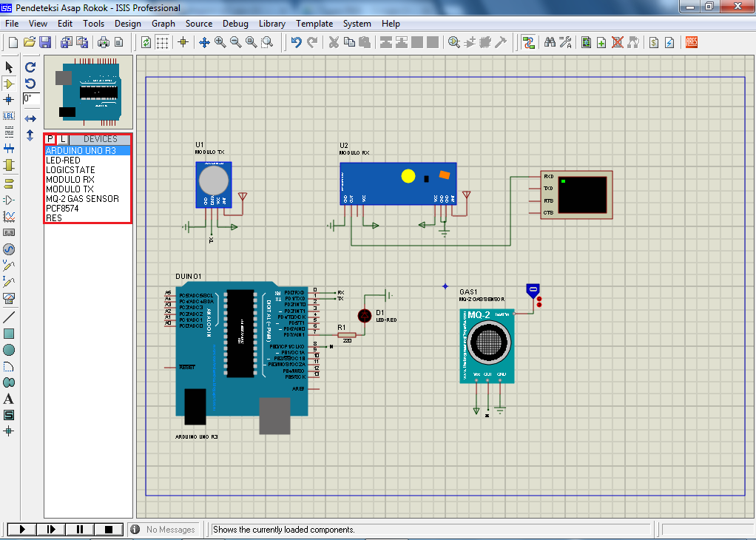Select 2D graphics line tool
The image size is (756, 540).
pos(9,317)
